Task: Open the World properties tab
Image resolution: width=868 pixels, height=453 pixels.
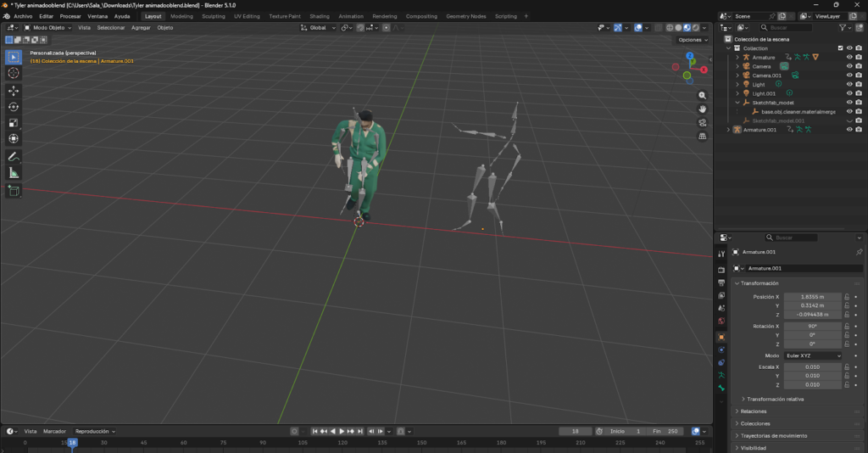Action: pyautogui.click(x=721, y=321)
